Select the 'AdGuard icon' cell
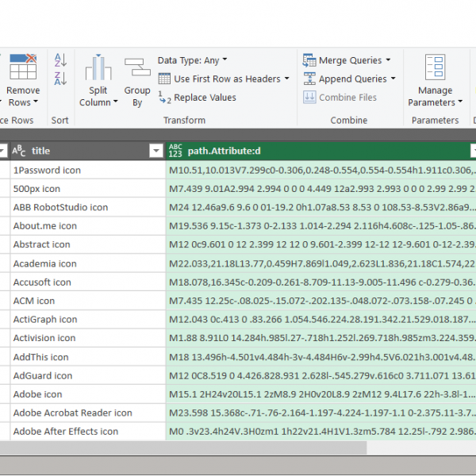 coord(88,375)
